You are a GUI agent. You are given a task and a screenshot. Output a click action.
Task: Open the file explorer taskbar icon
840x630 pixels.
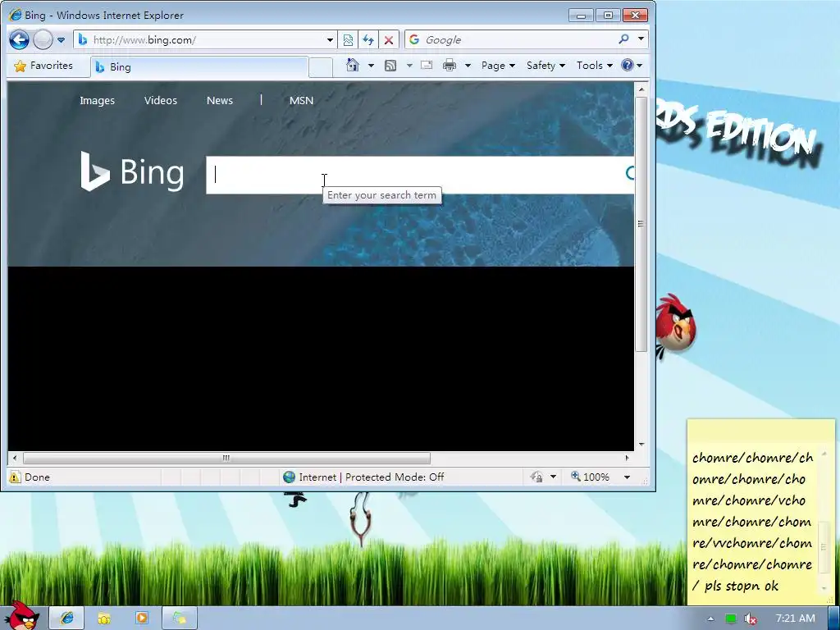104,619
